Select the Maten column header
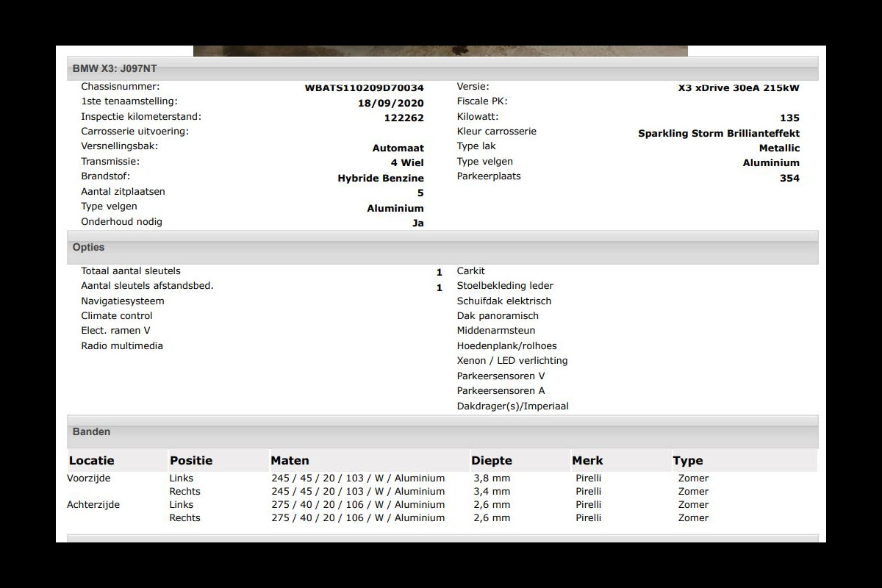 click(290, 461)
